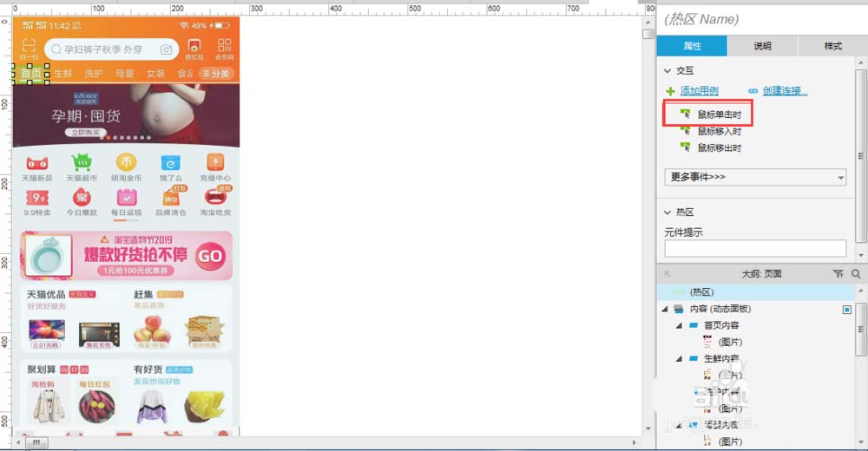The height and width of the screenshot is (451, 868).
Task: Click the ≡分类 button in the mockup
Action: pos(216,74)
